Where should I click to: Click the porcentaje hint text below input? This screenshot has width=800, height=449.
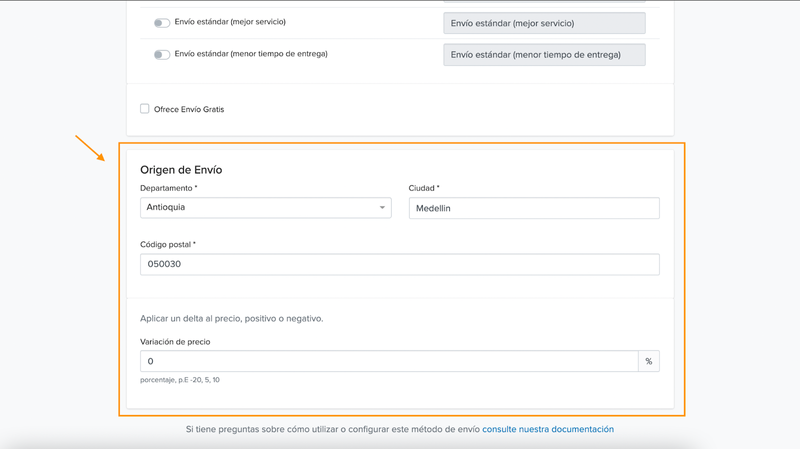click(x=180, y=380)
